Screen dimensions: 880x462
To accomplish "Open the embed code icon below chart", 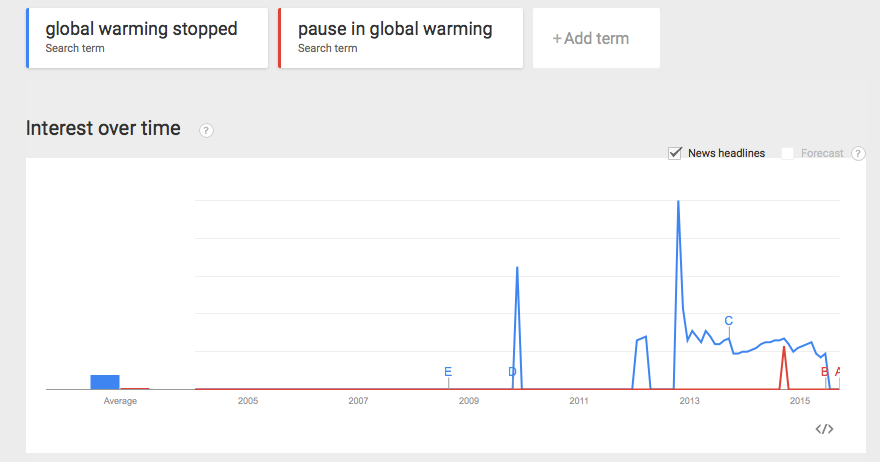I will (x=824, y=429).
